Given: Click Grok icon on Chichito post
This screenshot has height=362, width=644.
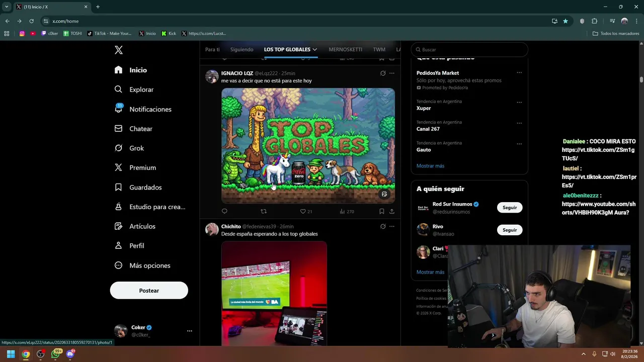Looking at the screenshot, I should click(383, 227).
